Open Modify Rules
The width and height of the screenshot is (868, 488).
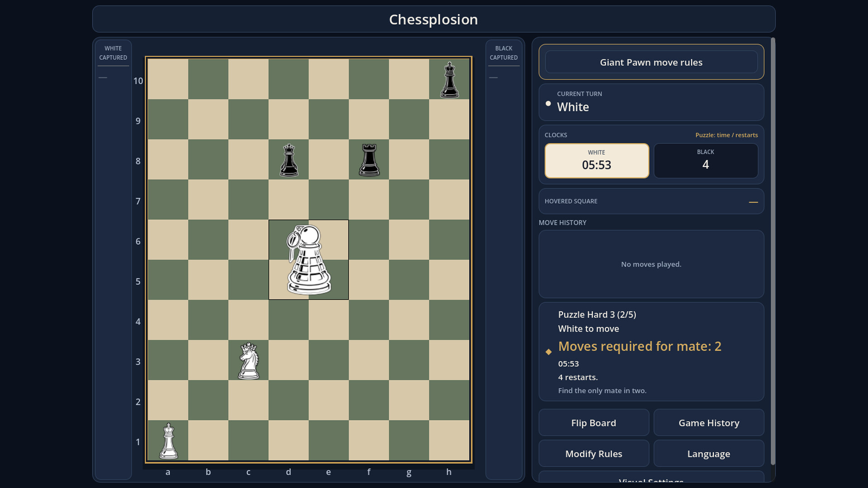[x=594, y=454]
